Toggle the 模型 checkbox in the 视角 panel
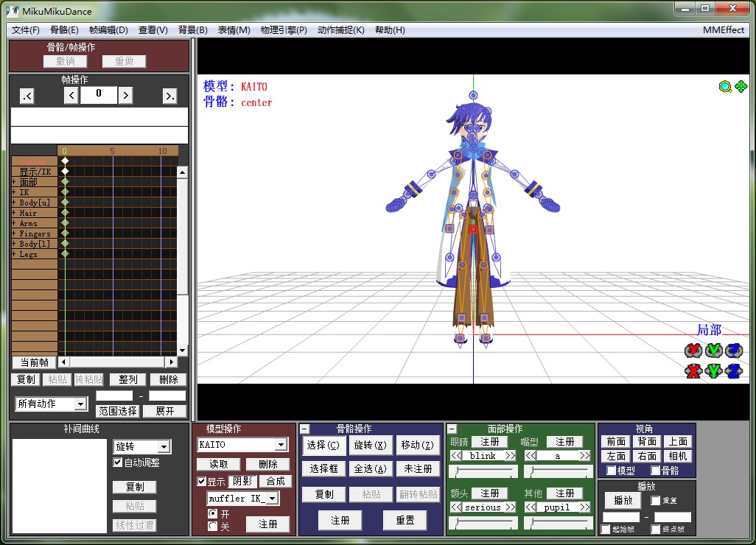Image resolution: width=756 pixels, height=545 pixels. tap(612, 471)
